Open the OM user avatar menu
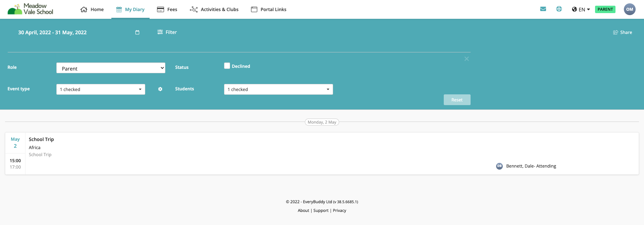Image resolution: width=644 pixels, height=225 pixels. 630,9
